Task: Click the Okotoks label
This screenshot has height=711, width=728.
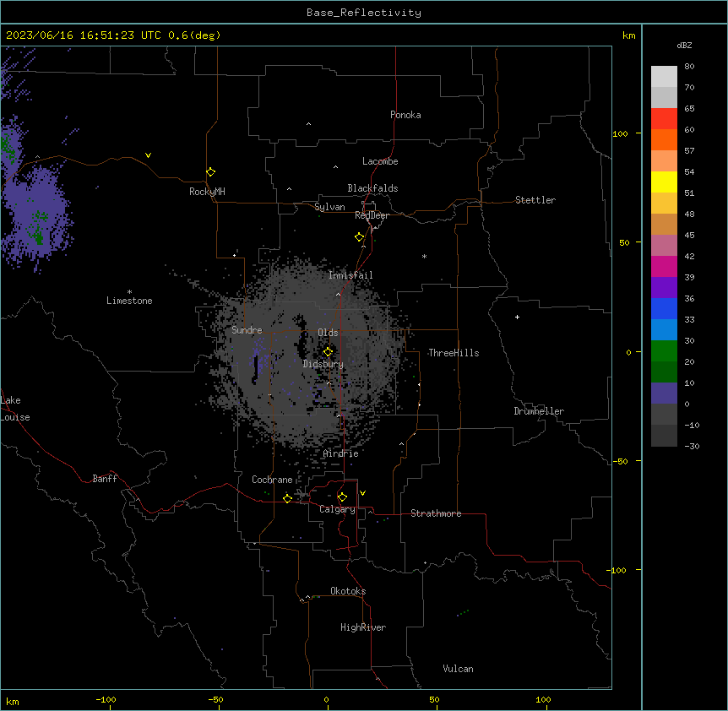Action: [x=348, y=591]
